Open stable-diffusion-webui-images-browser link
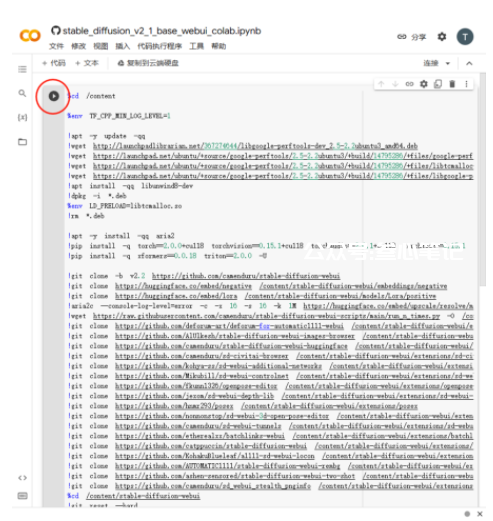This screenshot has height=521, width=493. 235,336
